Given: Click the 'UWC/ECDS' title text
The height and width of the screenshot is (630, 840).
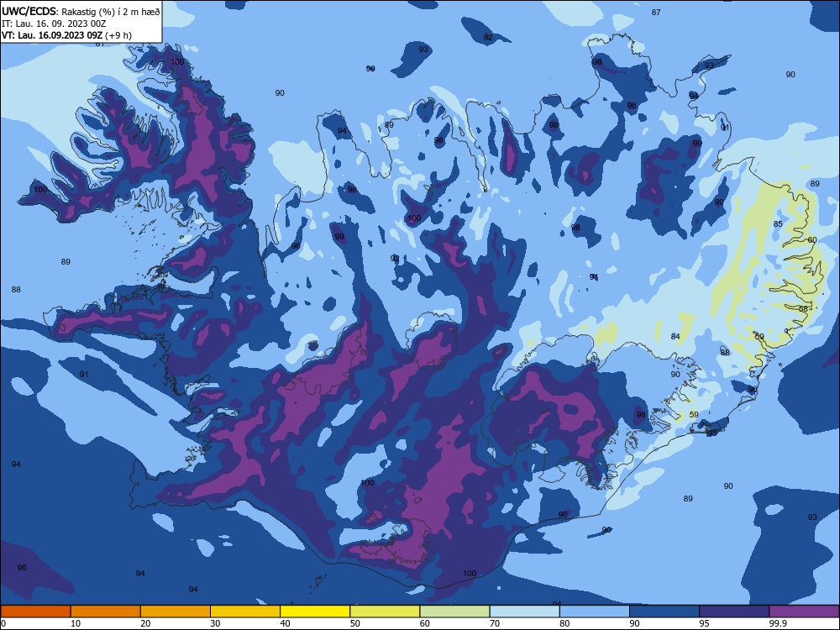Looking at the screenshot, I should [29, 11].
